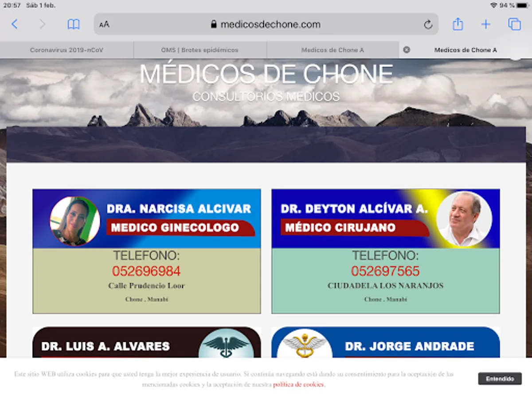Open the bookmarks book icon
532x399 pixels.
pos(74,24)
